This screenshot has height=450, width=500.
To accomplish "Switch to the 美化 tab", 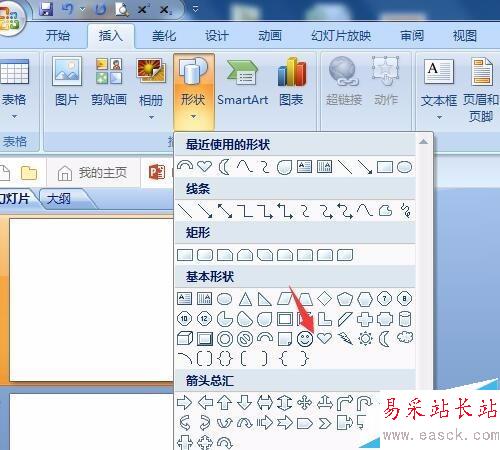I will pyautogui.click(x=164, y=35).
